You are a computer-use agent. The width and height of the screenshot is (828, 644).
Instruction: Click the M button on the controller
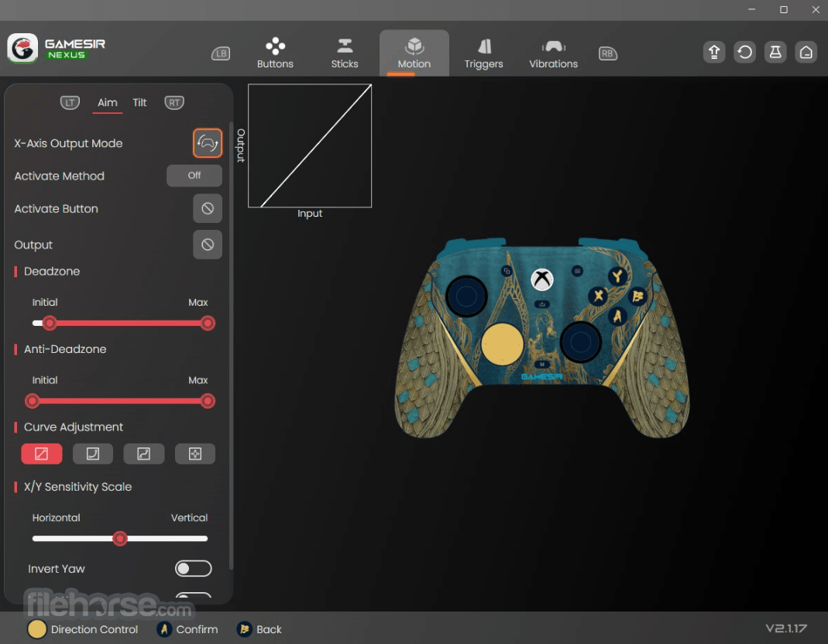pos(541,365)
